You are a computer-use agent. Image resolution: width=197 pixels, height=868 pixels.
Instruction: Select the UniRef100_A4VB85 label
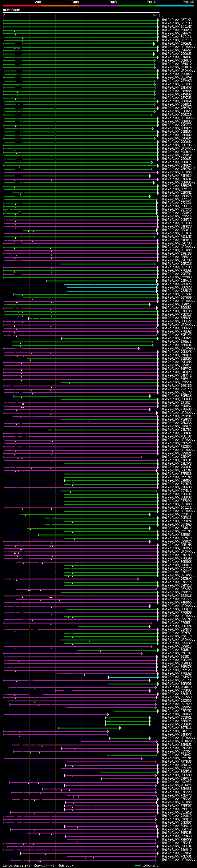(x=177, y=91)
